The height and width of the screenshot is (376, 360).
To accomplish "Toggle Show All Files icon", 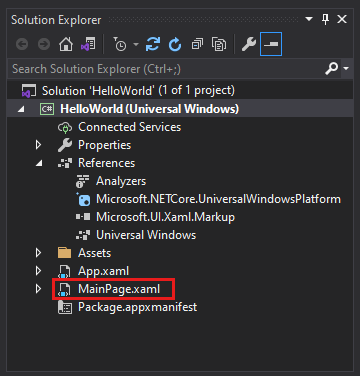I will point(219,44).
